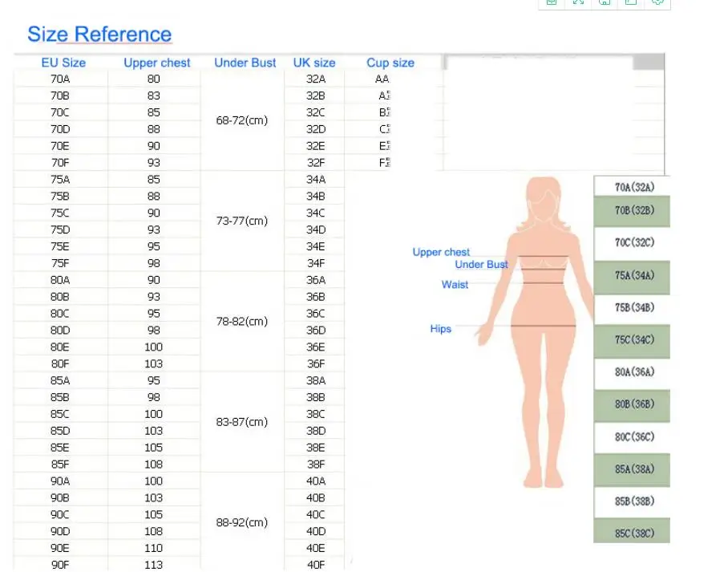The width and height of the screenshot is (728, 572).
Task: Click the 88-92(cm) under bust range
Action: [242, 523]
